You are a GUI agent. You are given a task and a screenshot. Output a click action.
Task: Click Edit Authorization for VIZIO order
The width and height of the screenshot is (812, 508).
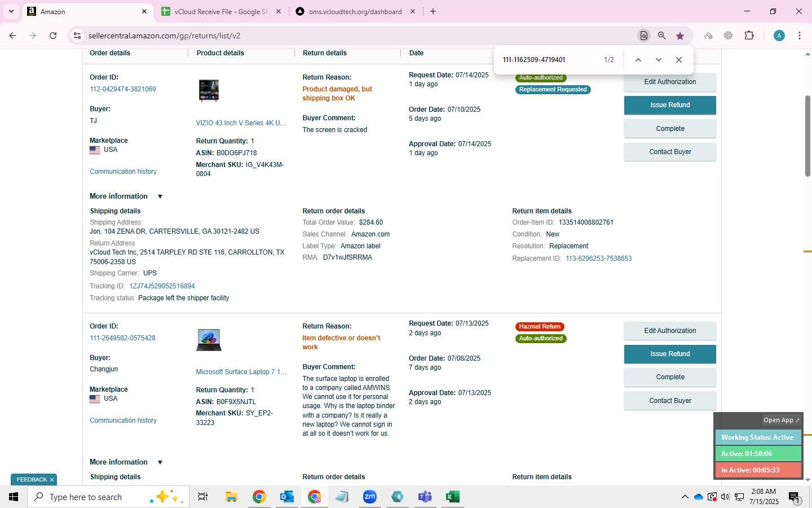(x=670, y=82)
